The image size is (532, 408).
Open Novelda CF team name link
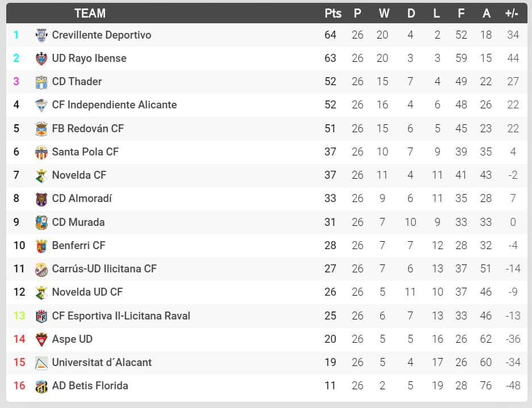(79, 175)
